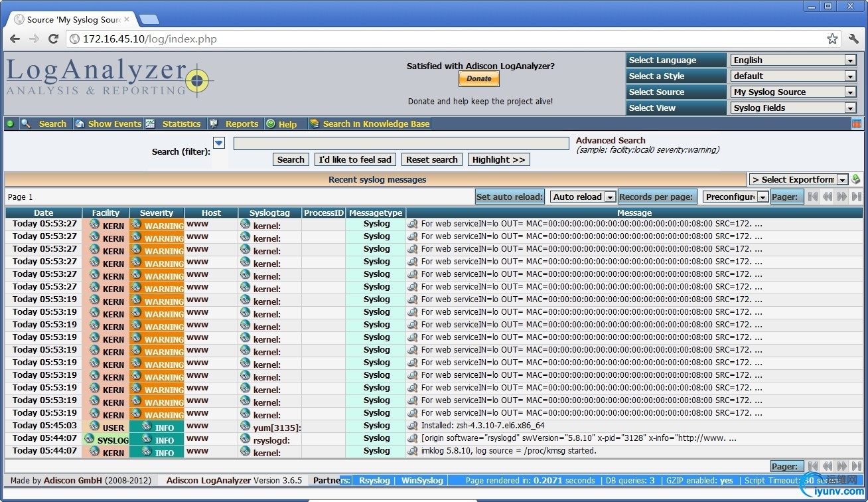The height and width of the screenshot is (502, 868).
Task: Go to first page with bottom pager
Action: click(812, 466)
